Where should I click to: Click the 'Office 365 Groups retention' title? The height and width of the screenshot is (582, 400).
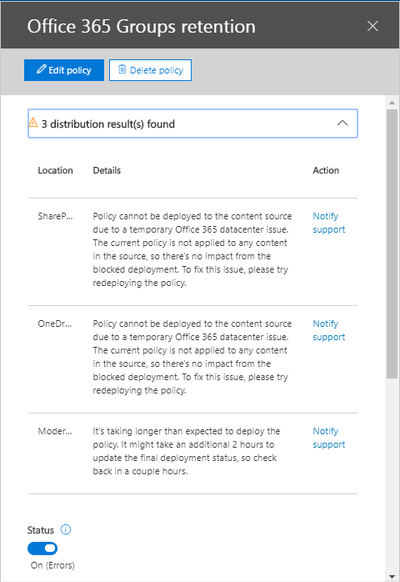141,27
